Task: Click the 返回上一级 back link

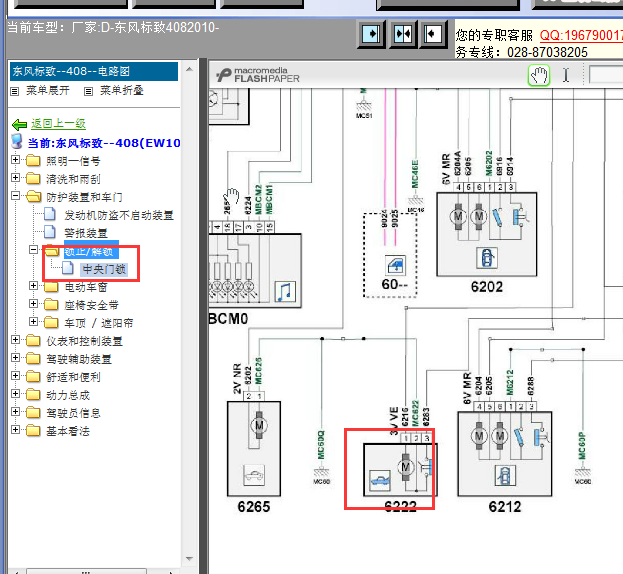Action: click(59, 124)
